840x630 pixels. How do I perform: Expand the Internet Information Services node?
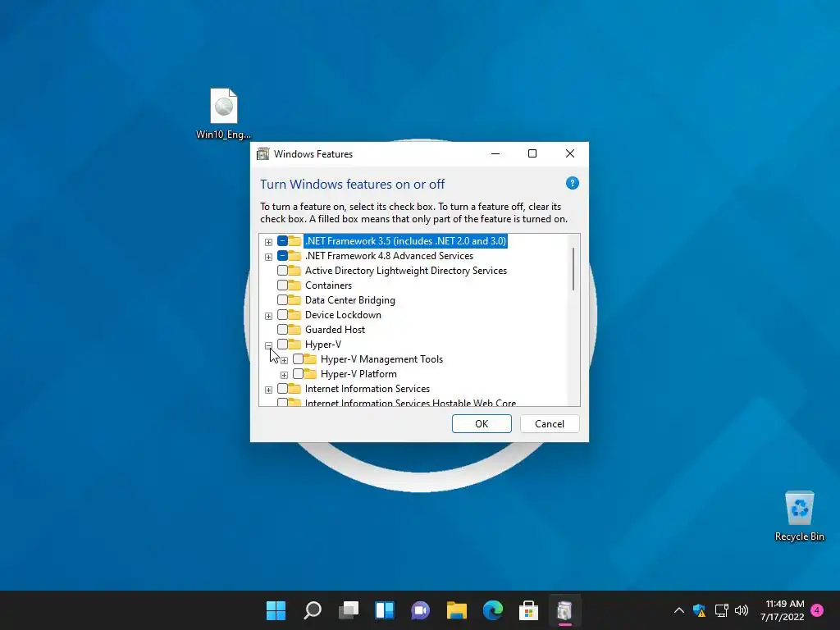(268, 390)
